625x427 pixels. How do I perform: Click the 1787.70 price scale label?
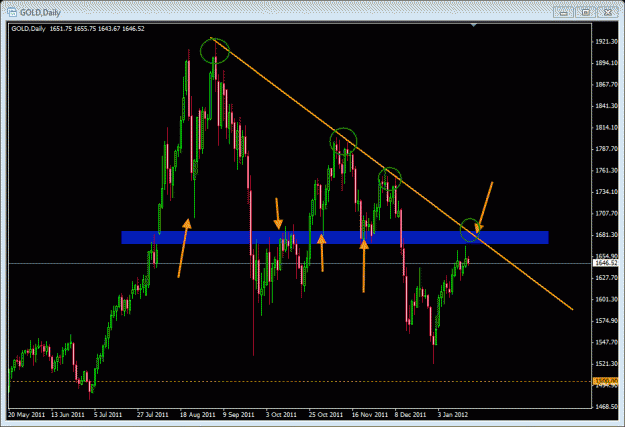tap(606, 149)
